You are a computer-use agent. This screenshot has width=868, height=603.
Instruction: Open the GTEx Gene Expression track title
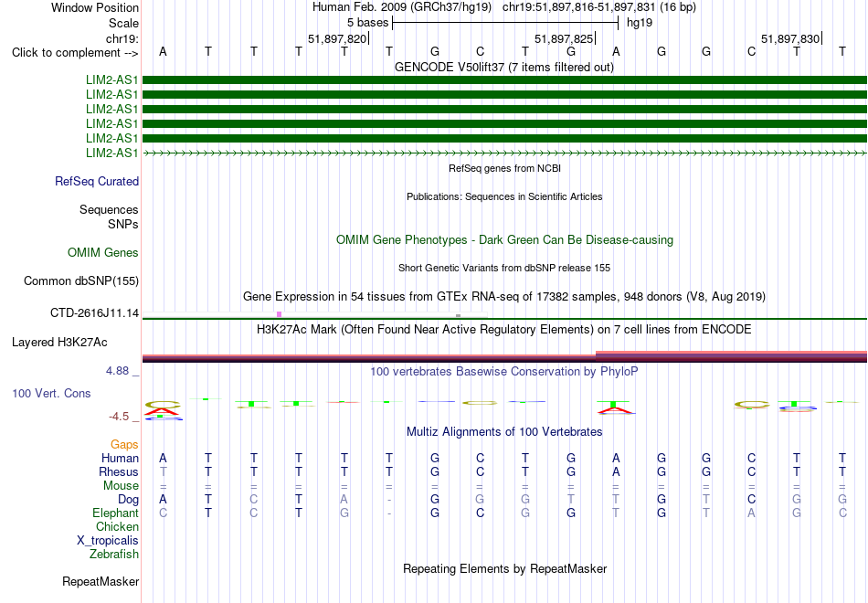point(504,296)
